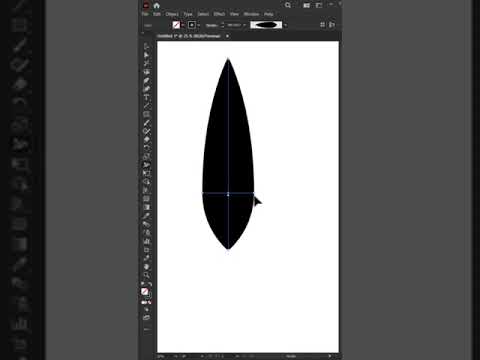Image resolution: width=480 pixels, height=360 pixels.
Task: Open the Edit Toolbar three-dots button
Action: pos(146,329)
